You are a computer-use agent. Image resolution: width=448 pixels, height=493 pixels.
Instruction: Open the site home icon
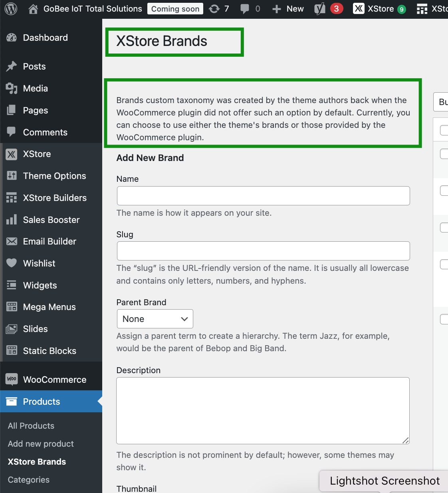pyautogui.click(x=34, y=9)
